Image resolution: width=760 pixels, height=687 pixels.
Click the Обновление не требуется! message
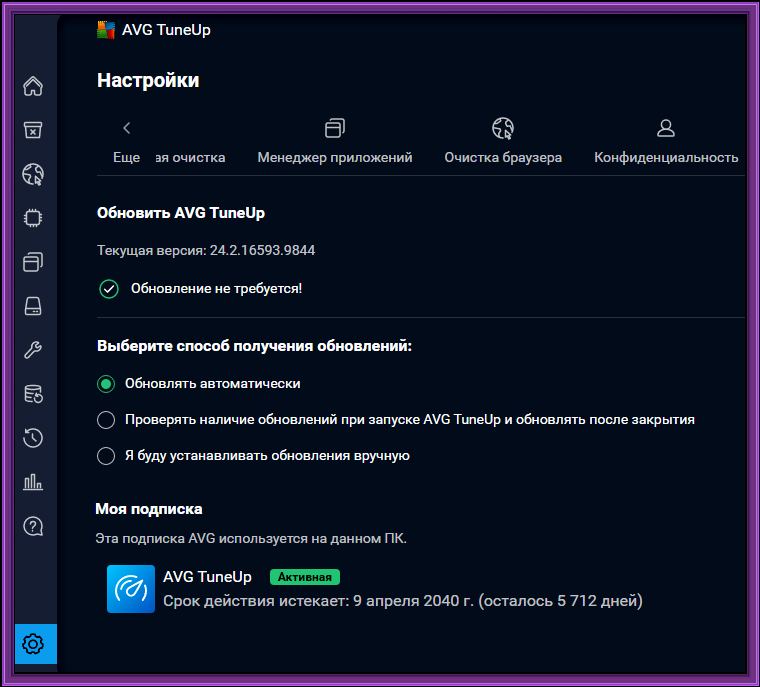217,289
